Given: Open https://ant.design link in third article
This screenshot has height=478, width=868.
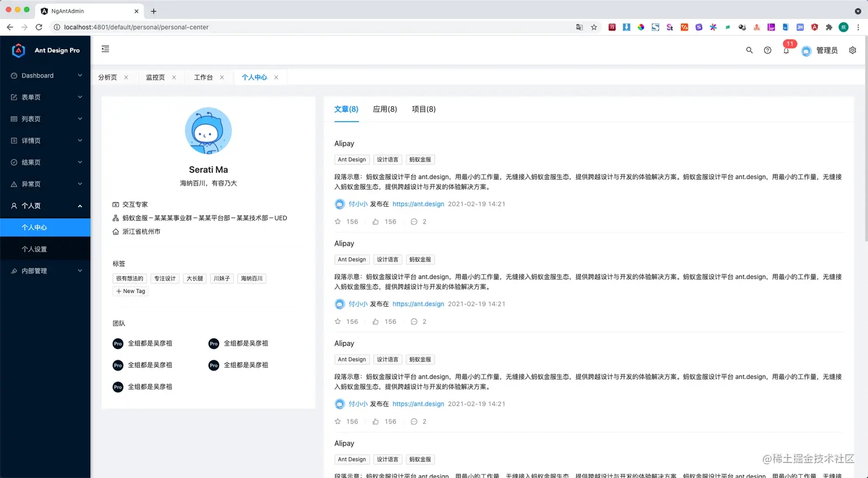Looking at the screenshot, I should pos(418,404).
